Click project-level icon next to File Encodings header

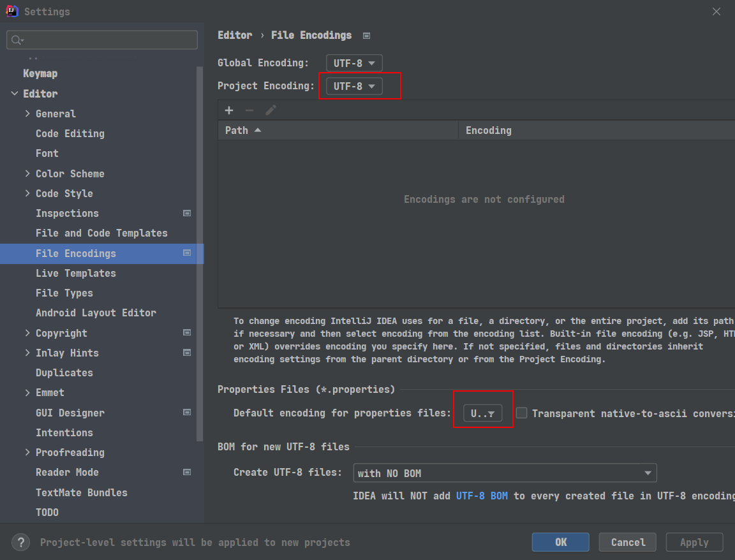[367, 36]
